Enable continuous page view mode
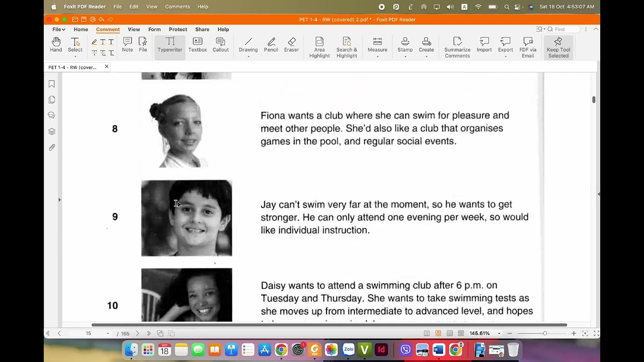This screenshot has height=362, width=644. pos(438,333)
